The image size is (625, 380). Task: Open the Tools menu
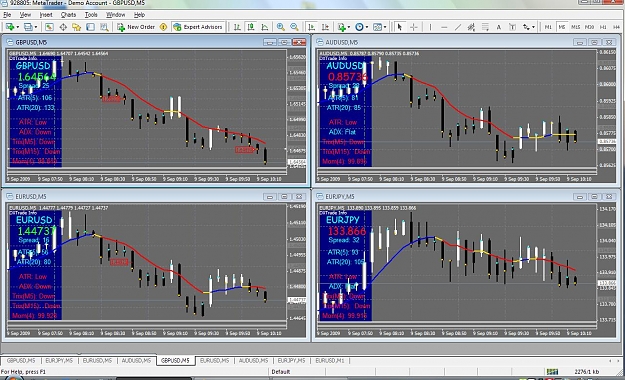(x=91, y=15)
